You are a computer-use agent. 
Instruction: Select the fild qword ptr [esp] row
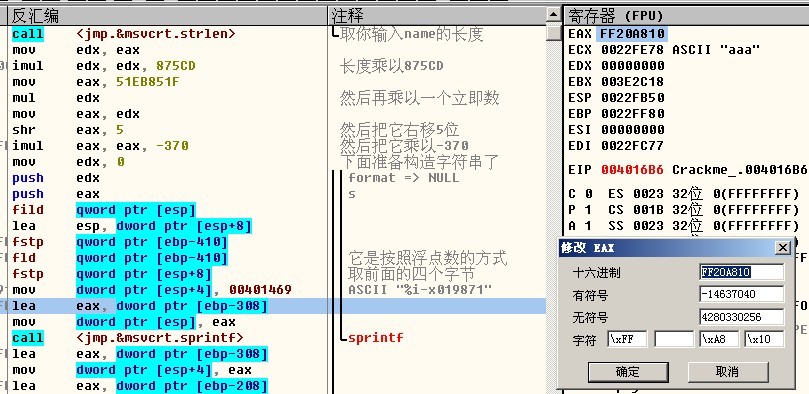pyautogui.click(x=168, y=210)
